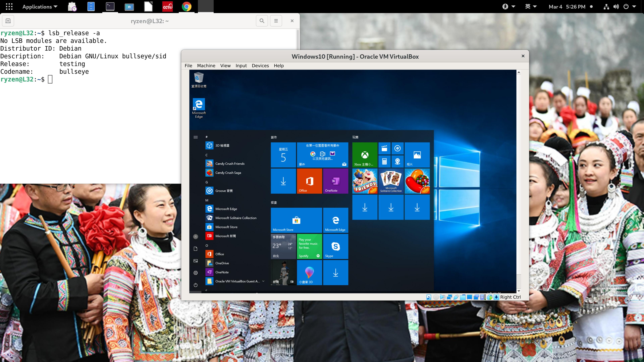644x362 pixels.
Task: Click the audio indicator in VirtualBox status bar
Action: click(x=443, y=297)
